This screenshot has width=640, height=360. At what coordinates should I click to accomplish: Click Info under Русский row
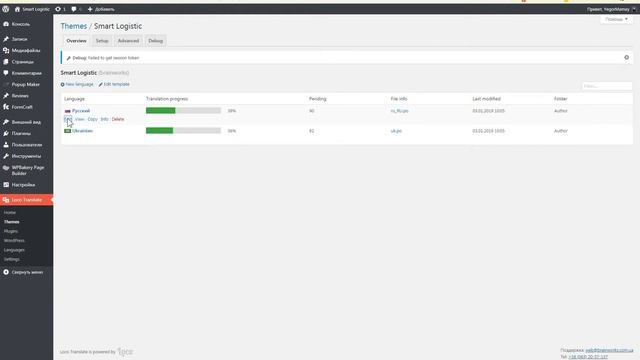pos(104,119)
